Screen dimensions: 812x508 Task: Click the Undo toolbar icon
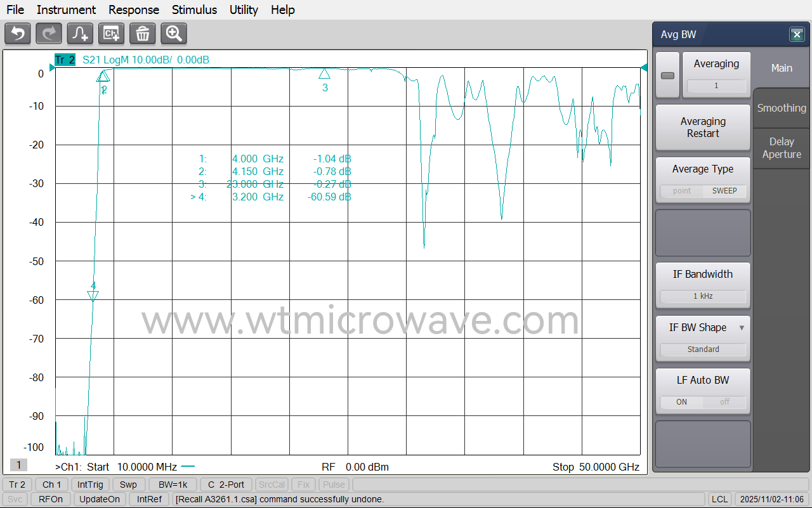(17, 34)
